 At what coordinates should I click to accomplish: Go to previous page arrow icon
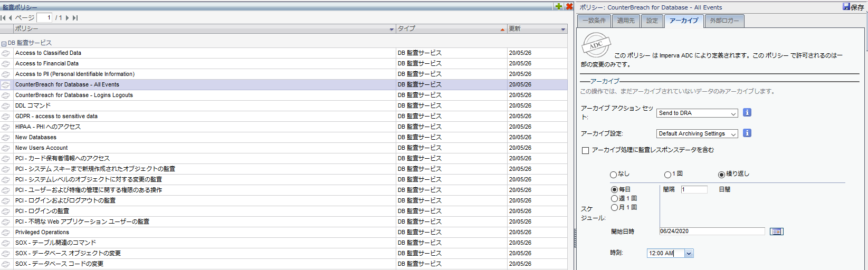click(x=11, y=18)
